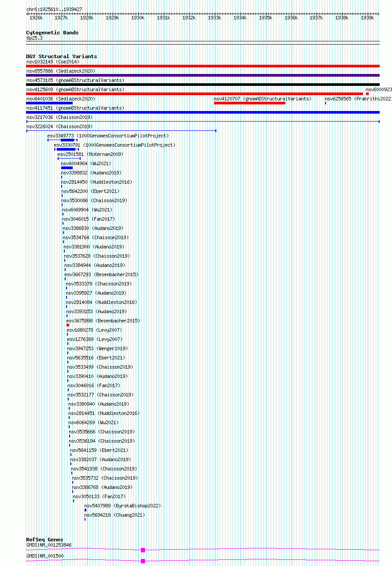
Task: Select the red nsv1032149 variant bar
Action: point(203,66)
